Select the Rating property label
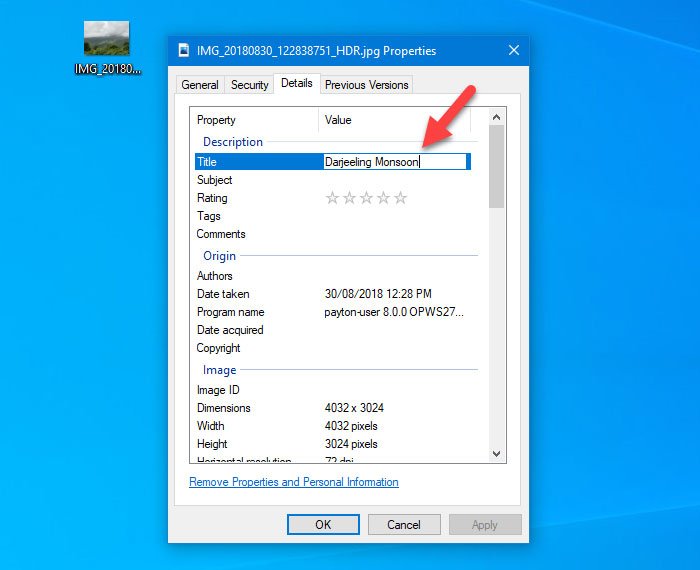Image resolution: width=700 pixels, height=570 pixels. 212,198
